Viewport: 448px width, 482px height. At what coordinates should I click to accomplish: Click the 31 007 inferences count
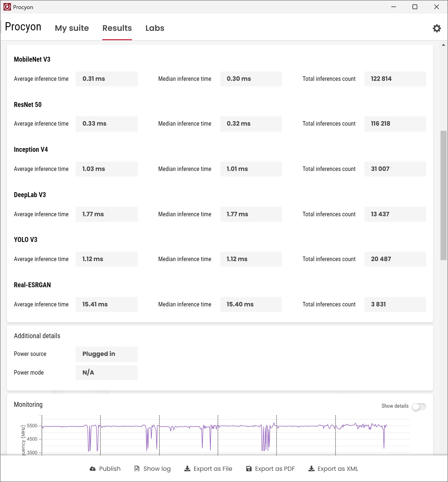[x=395, y=169]
